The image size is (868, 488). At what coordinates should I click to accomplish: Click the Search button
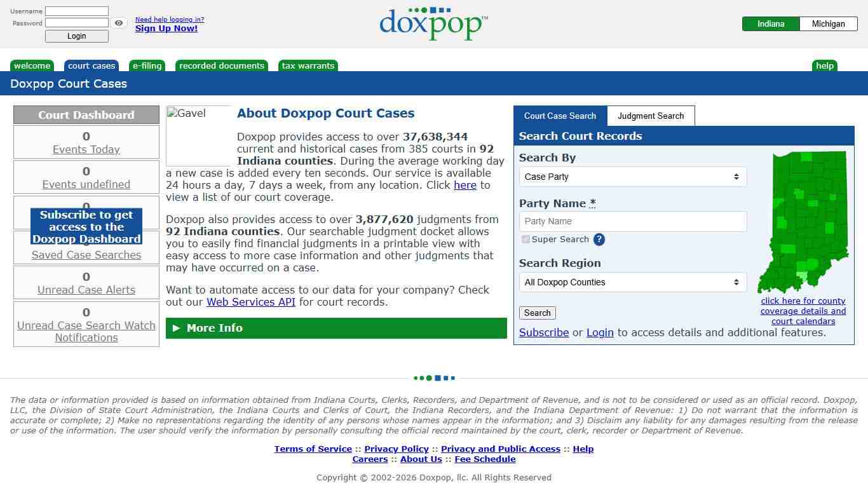click(x=537, y=313)
